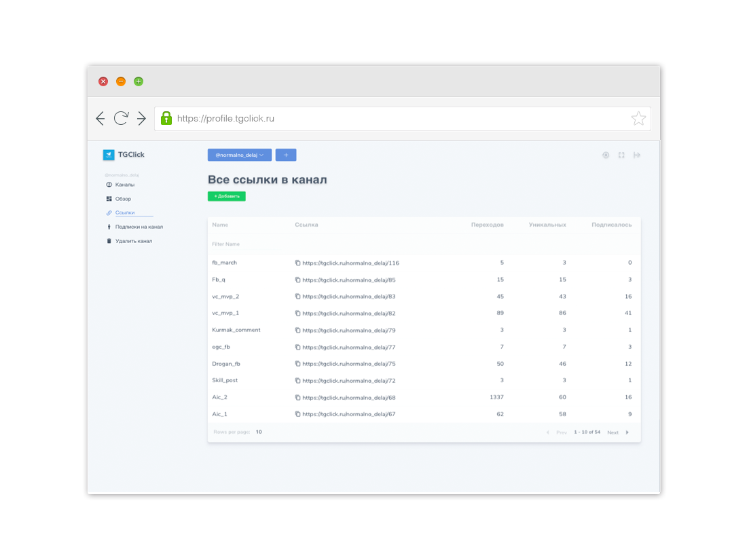This screenshot has width=747, height=560.
Task: Sort table by Переходов column
Action: tap(487, 225)
